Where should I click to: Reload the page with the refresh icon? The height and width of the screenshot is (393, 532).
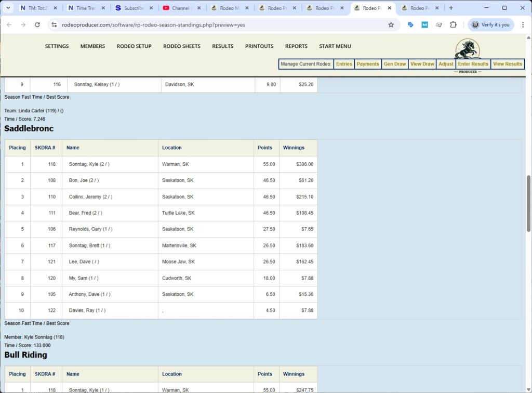37,24
